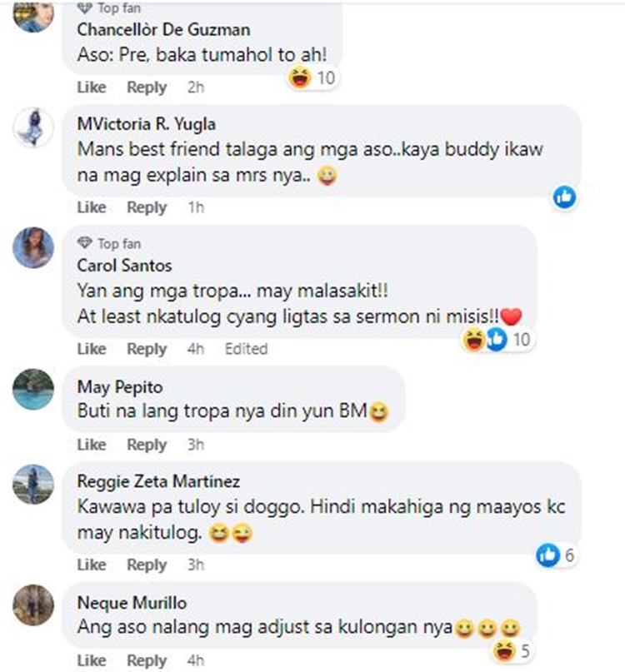Open May Pepito's profile picture
625x672 pixels.
tap(33, 389)
